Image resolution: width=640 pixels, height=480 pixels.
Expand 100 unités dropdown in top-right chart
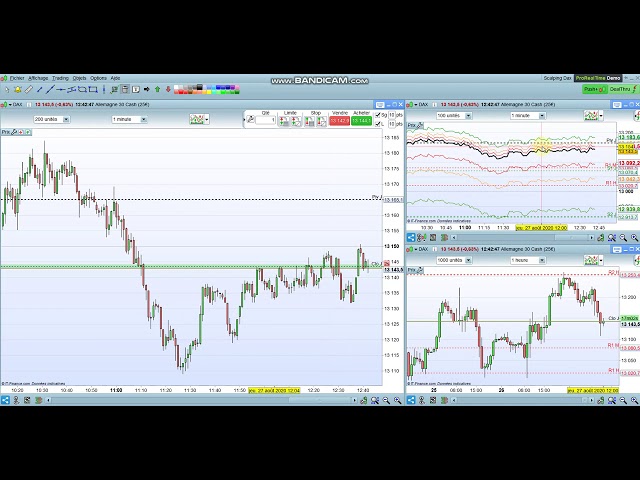coord(469,116)
